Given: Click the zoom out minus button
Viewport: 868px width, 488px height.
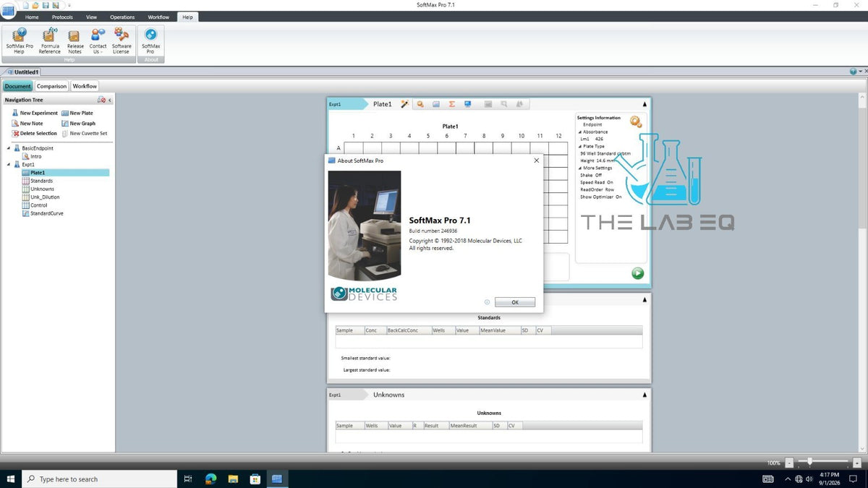Looking at the screenshot, I should coord(789,463).
